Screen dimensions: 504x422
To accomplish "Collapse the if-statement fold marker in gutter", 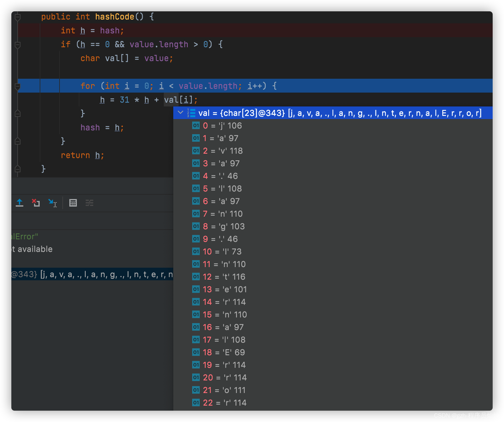I will [x=18, y=45].
